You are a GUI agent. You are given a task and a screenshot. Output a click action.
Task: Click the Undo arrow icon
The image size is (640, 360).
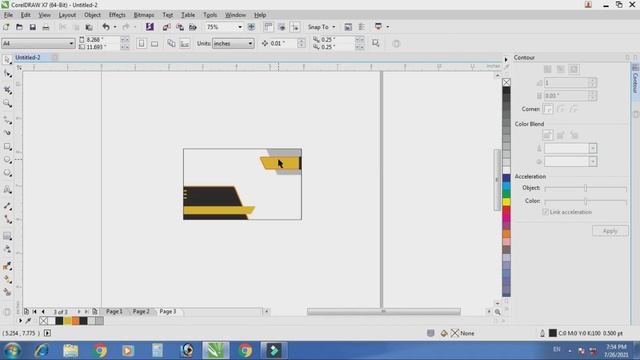[x=106, y=27]
